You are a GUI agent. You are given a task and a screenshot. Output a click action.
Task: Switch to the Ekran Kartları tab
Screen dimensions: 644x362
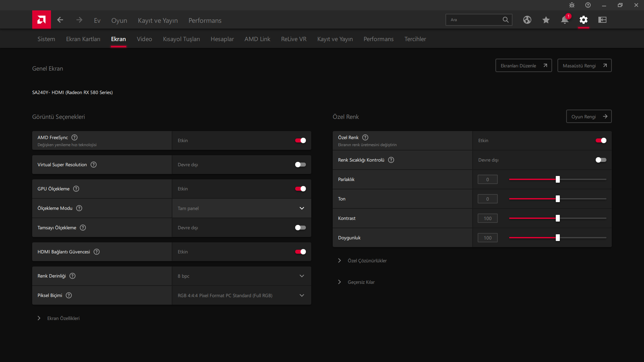tap(83, 39)
